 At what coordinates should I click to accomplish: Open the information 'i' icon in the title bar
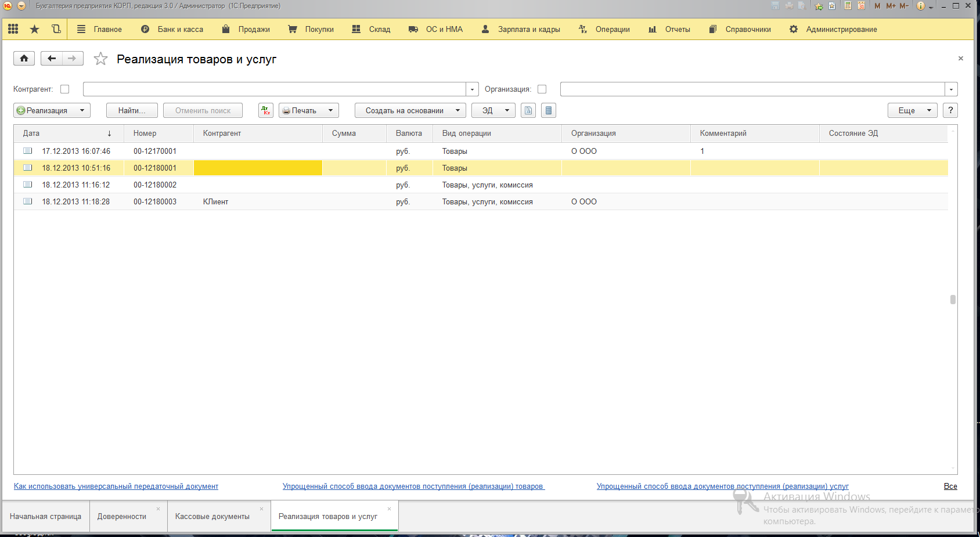coord(921,6)
